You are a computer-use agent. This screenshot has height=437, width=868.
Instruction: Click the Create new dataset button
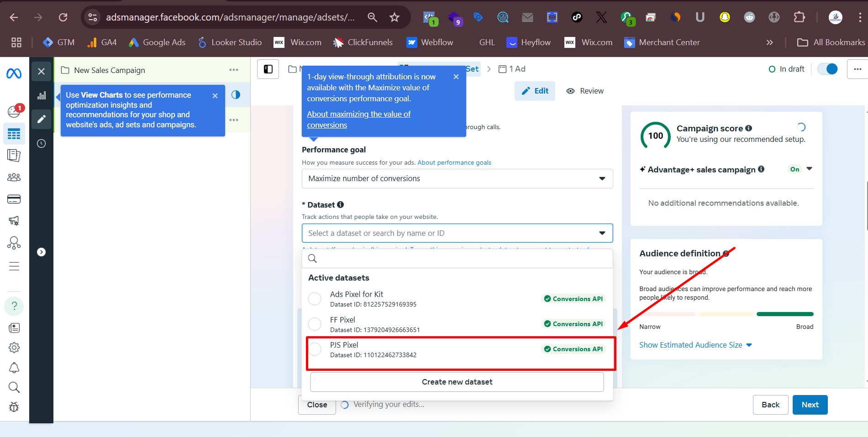click(x=457, y=382)
